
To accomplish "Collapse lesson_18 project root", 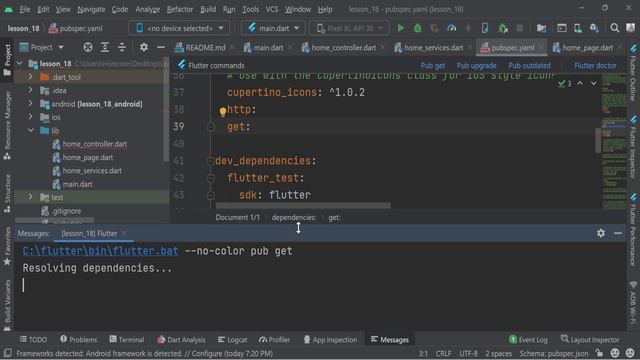I will click(x=20, y=64).
